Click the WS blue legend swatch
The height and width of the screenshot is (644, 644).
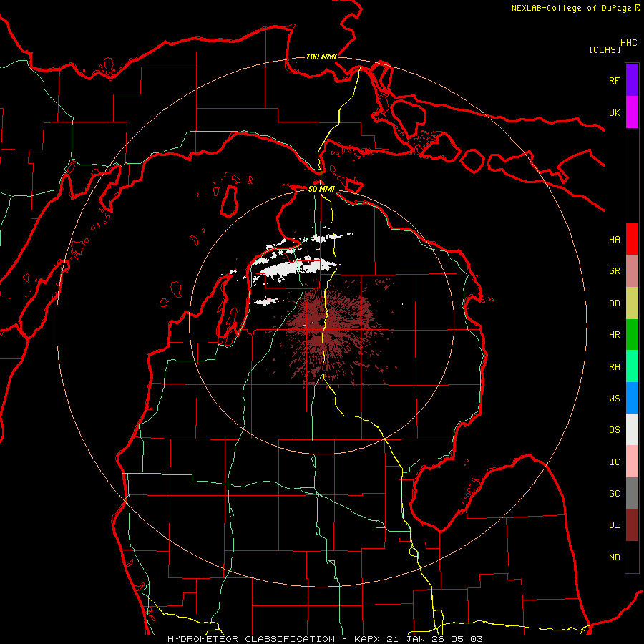point(632,398)
